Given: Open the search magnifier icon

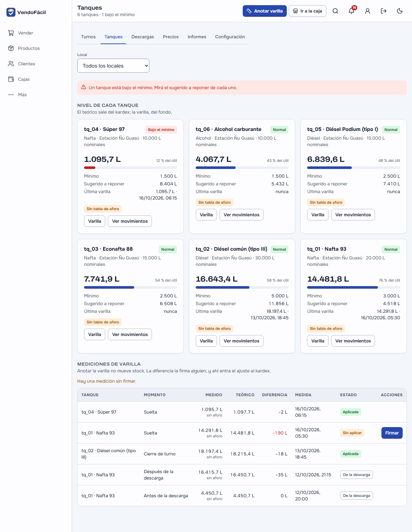Looking at the screenshot, I should click(335, 11).
